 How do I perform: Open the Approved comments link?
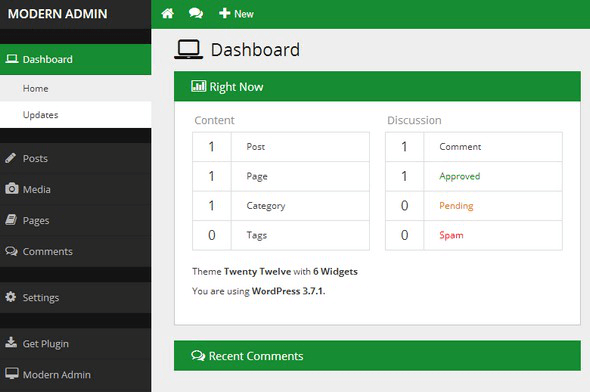[x=459, y=176]
